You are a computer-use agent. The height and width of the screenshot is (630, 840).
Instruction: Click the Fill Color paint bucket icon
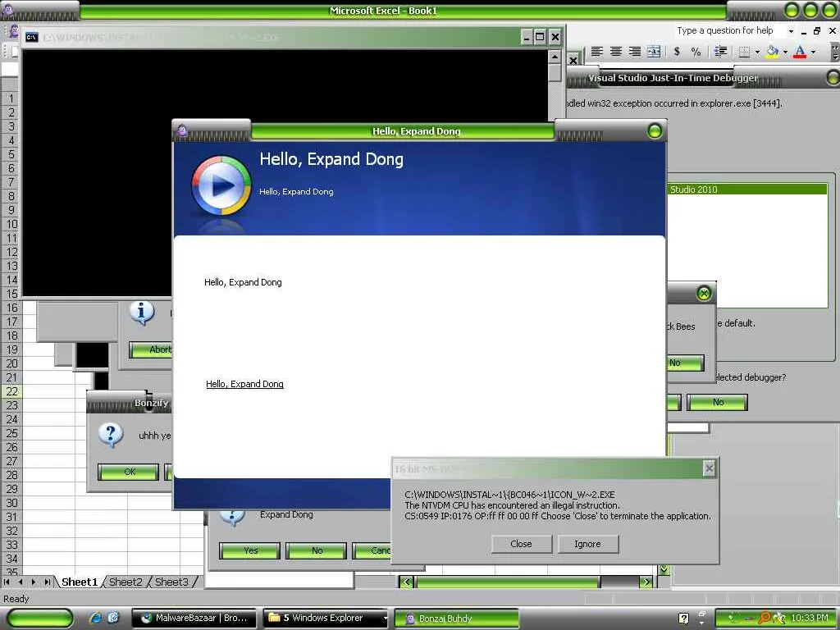[x=772, y=52]
